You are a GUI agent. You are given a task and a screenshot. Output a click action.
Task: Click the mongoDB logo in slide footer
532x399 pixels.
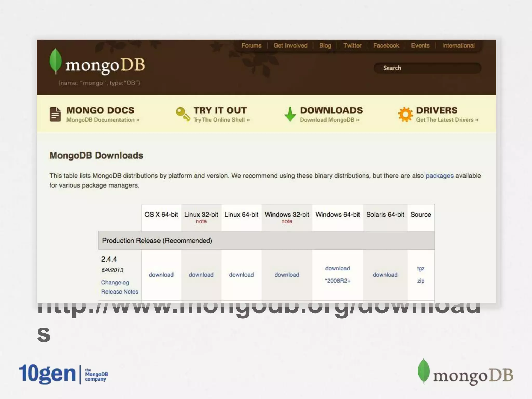click(x=465, y=372)
